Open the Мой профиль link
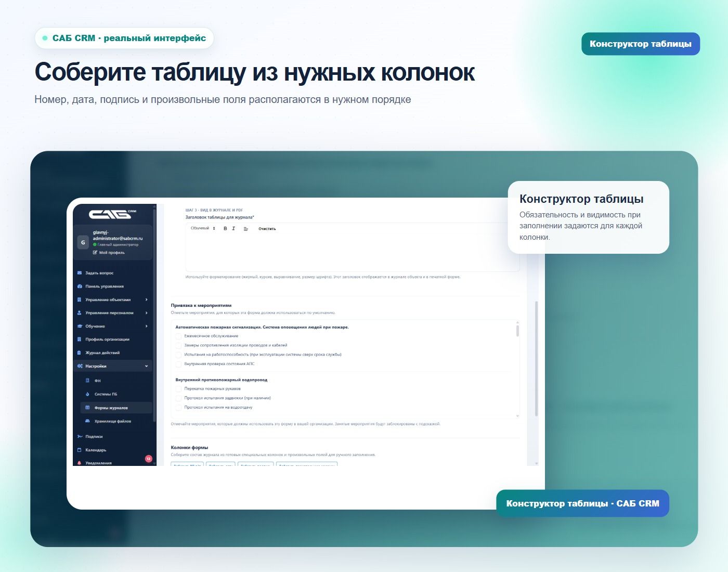 pos(109,253)
